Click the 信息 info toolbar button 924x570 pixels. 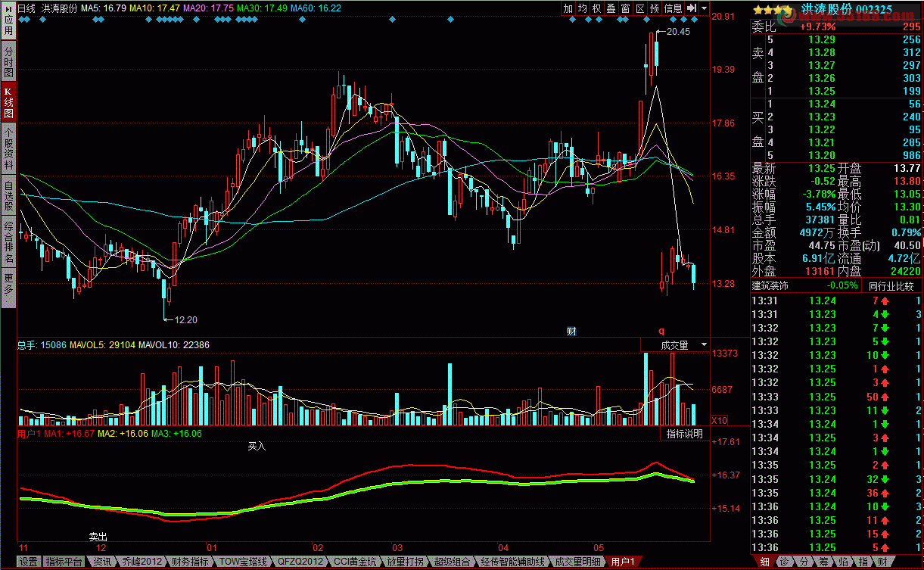pyautogui.click(x=674, y=8)
